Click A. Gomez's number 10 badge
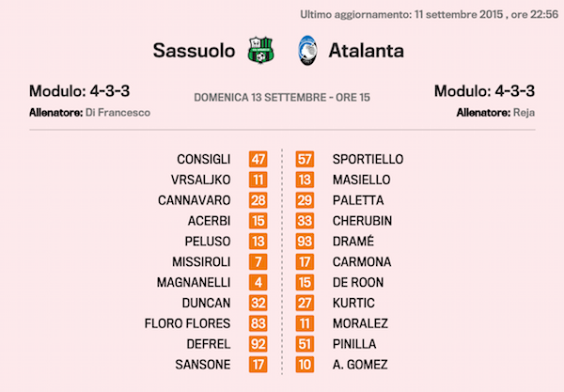 [x=305, y=364]
